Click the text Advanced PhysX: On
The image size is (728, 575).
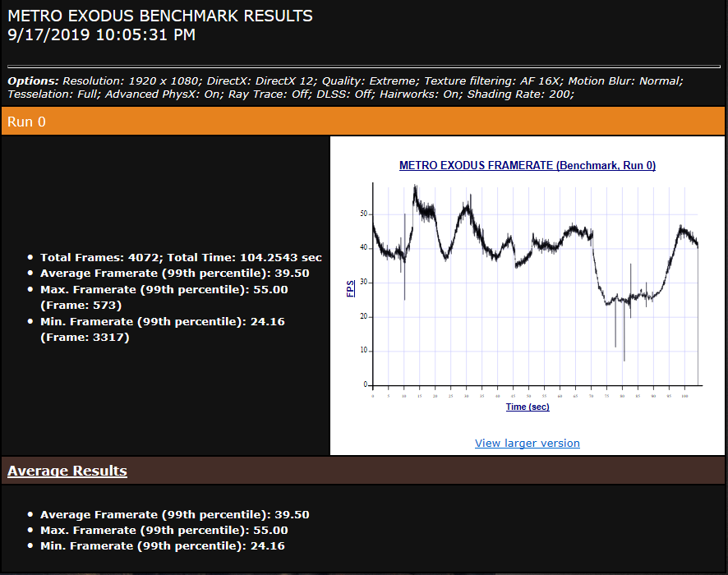(x=162, y=94)
